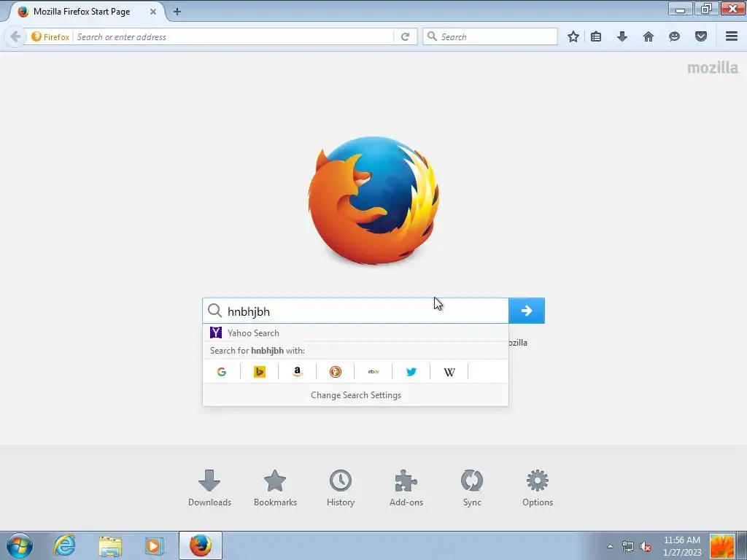
Task: Click the muted volume tray icon
Action: pyautogui.click(x=646, y=546)
